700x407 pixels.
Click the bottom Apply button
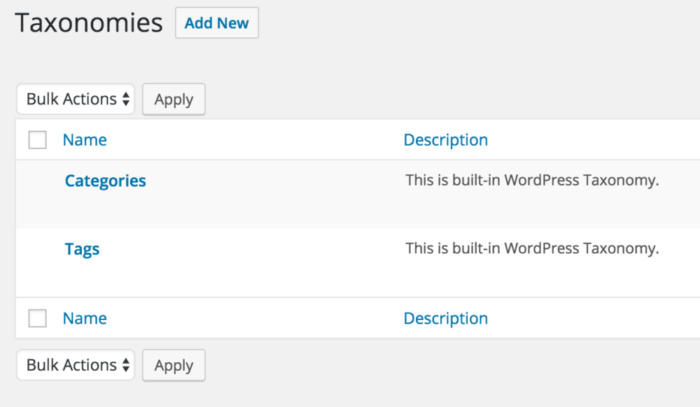pos(174,365)
